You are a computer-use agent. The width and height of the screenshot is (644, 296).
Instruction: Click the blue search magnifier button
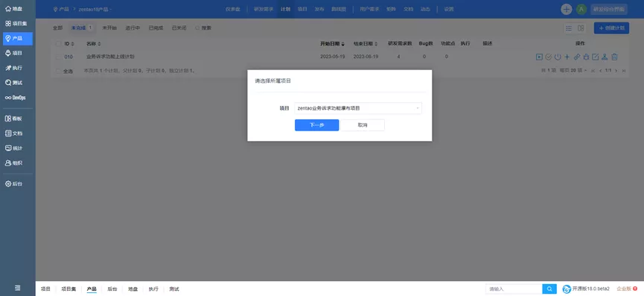tap(549, 289)
